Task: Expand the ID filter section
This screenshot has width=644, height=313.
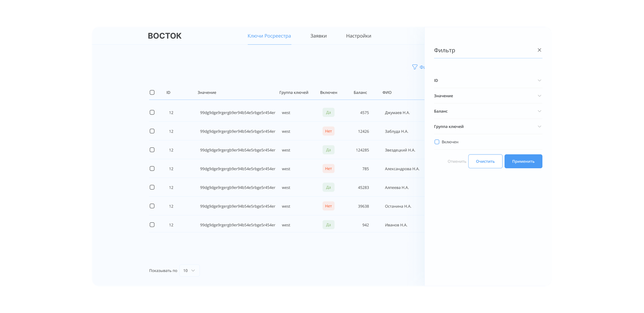Action: (x=488, y=81)
